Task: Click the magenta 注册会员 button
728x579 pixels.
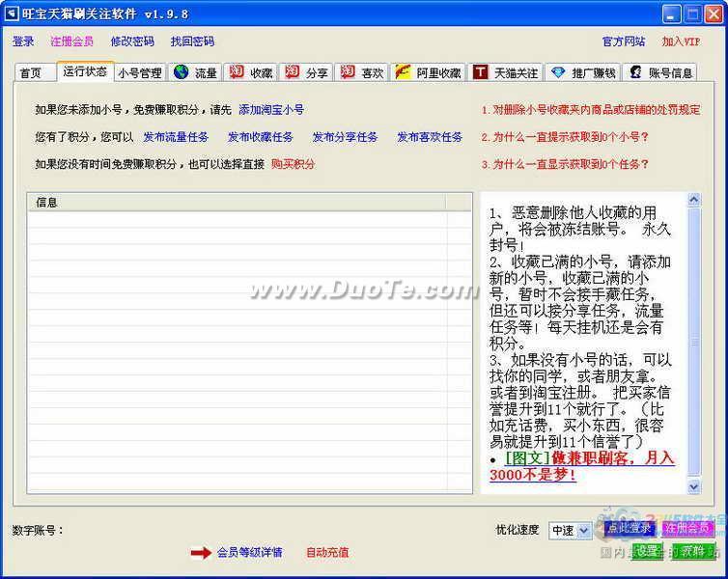Action: [687, 529]
